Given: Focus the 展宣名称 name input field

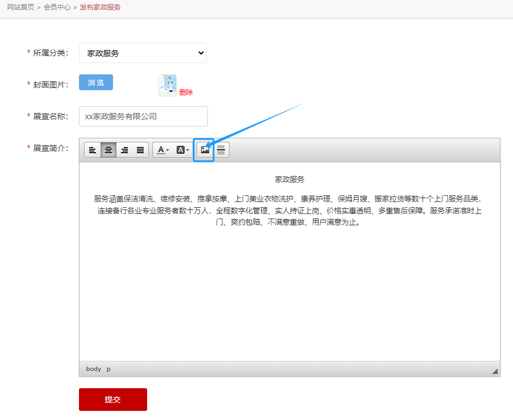Looking at the screenshot, I should pos(143,116).
